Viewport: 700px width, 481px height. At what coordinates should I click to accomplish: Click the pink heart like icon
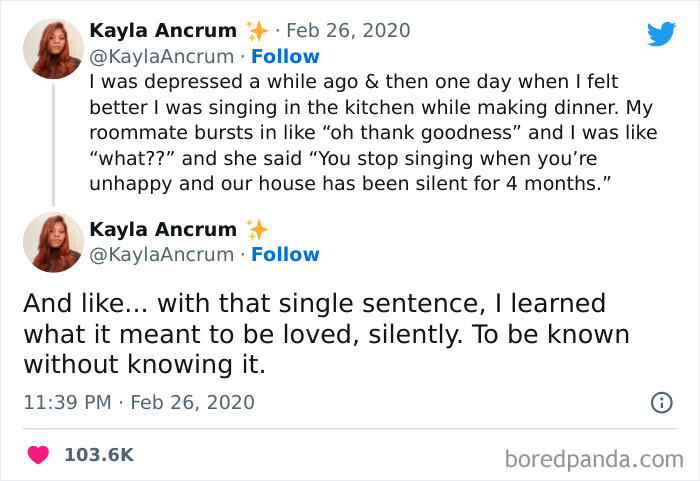click(38, 454)
